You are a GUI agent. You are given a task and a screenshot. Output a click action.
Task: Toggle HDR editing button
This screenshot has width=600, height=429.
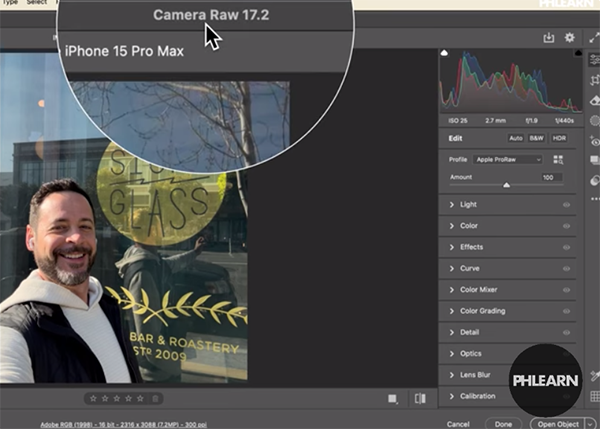click(559, 138)
